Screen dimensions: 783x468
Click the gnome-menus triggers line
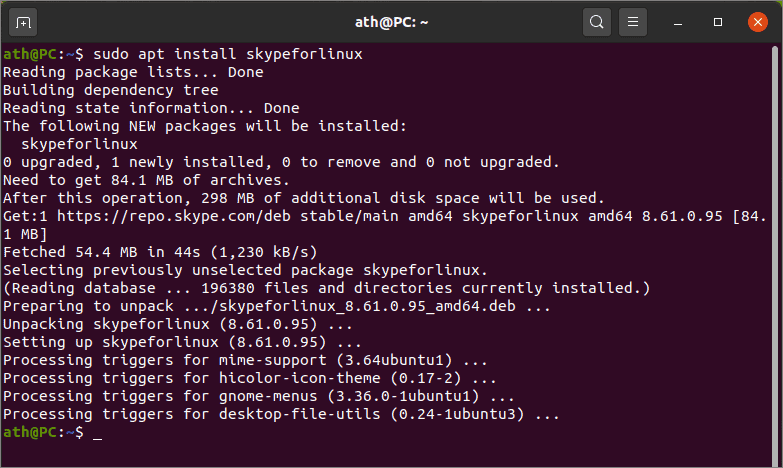click(x=259, y=396)
